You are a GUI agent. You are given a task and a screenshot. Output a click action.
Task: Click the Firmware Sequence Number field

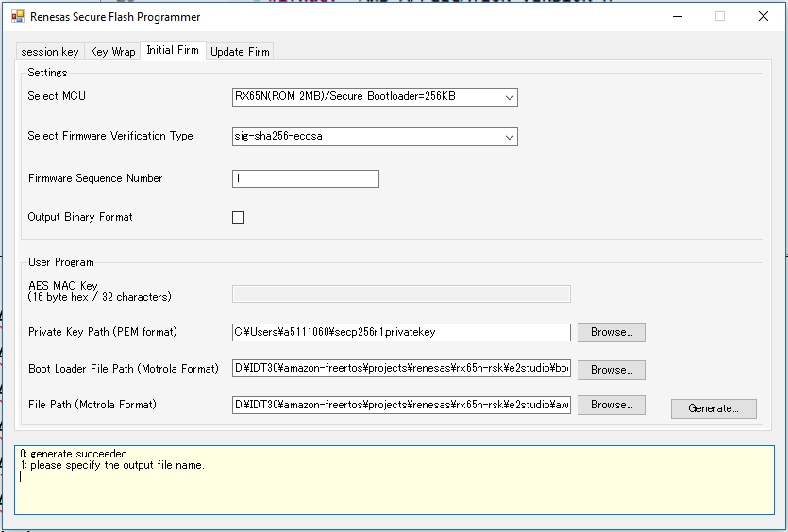point(305,179)
